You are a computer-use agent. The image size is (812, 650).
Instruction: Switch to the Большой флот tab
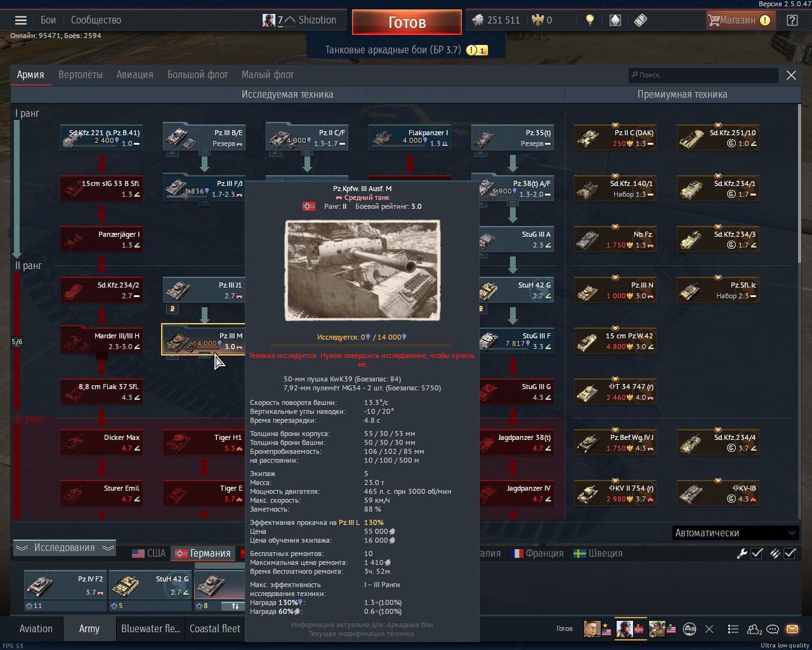pos(197,75)
